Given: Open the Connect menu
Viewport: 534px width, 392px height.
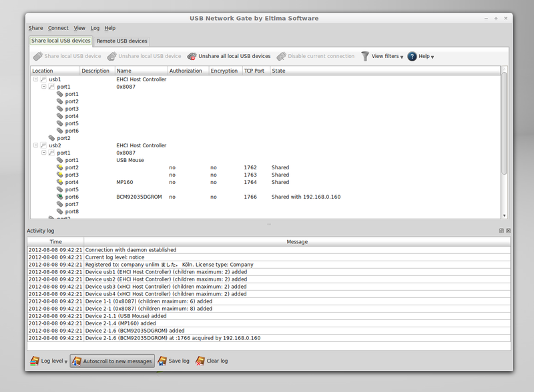Looking at the screenshot, I should (58, 28).
